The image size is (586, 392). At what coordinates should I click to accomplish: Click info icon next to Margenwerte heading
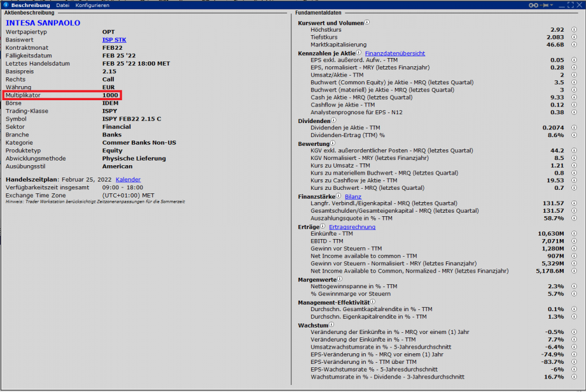(x=339, y=279)
